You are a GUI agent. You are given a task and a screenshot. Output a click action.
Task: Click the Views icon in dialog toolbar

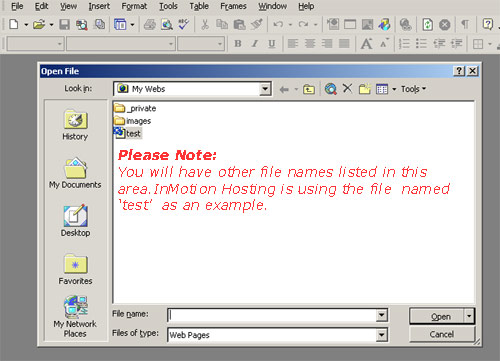click(382, 89)
